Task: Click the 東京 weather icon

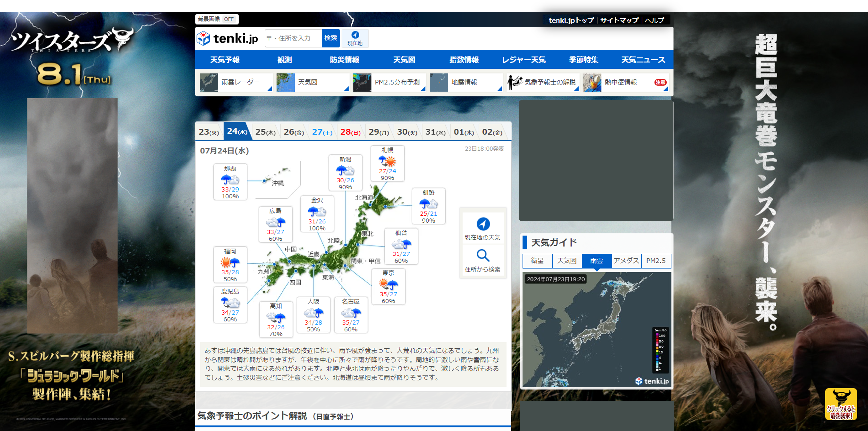Action: 388,284
